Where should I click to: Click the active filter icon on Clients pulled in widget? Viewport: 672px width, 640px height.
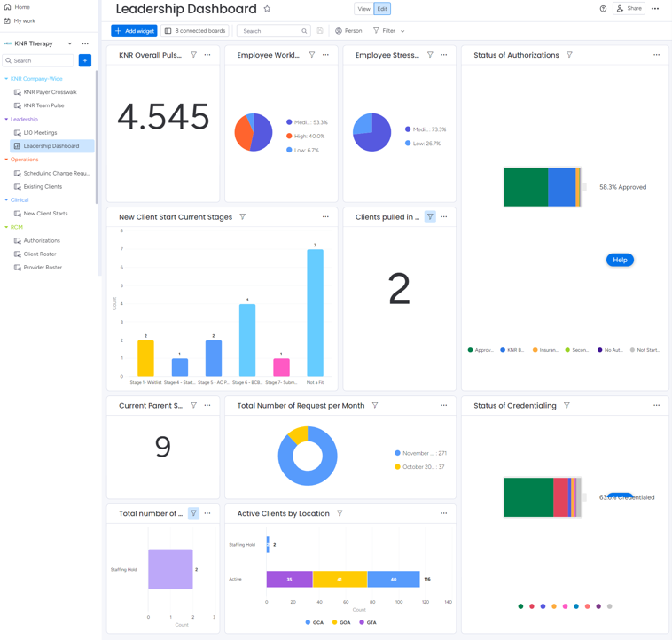(430, 216)
